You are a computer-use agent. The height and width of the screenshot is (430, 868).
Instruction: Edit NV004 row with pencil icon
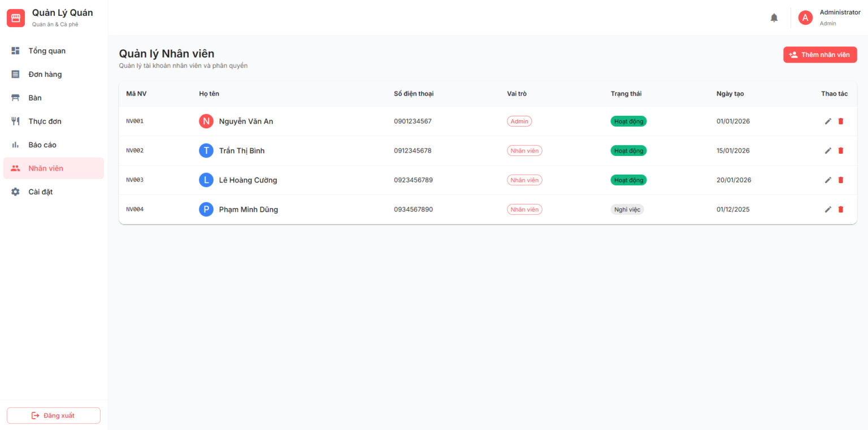(x=828, y=209)
